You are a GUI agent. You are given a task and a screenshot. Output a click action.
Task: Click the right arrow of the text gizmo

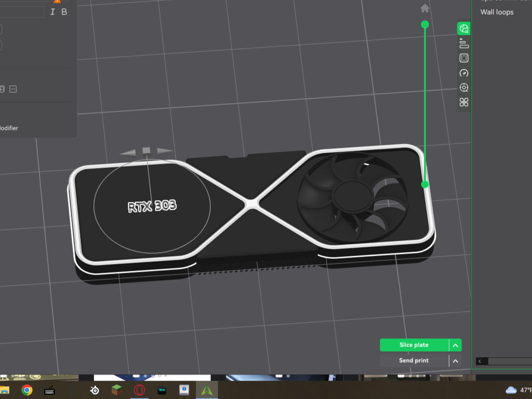pos(164,151)
